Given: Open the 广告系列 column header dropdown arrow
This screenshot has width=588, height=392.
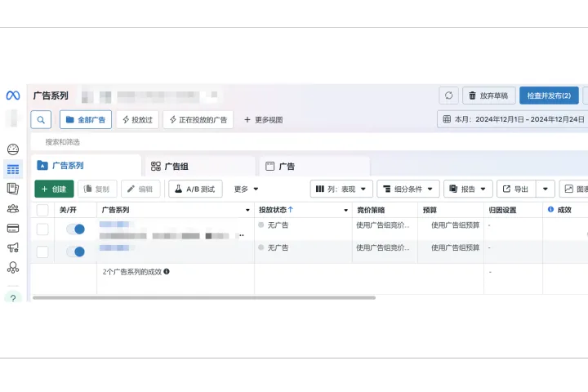Looking at the screenshot, I should pyautogui.click(x=247, y=210).
